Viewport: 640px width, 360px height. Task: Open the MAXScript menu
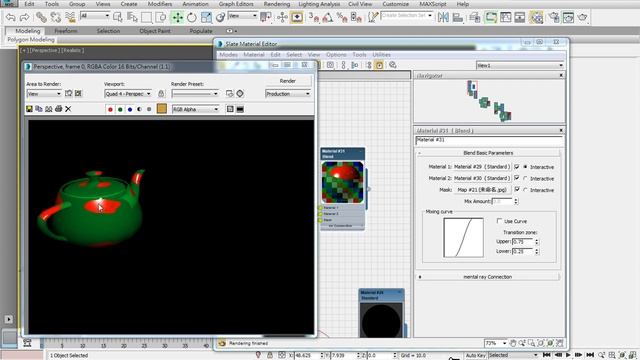pyautogui.click(x=433, y=4)
